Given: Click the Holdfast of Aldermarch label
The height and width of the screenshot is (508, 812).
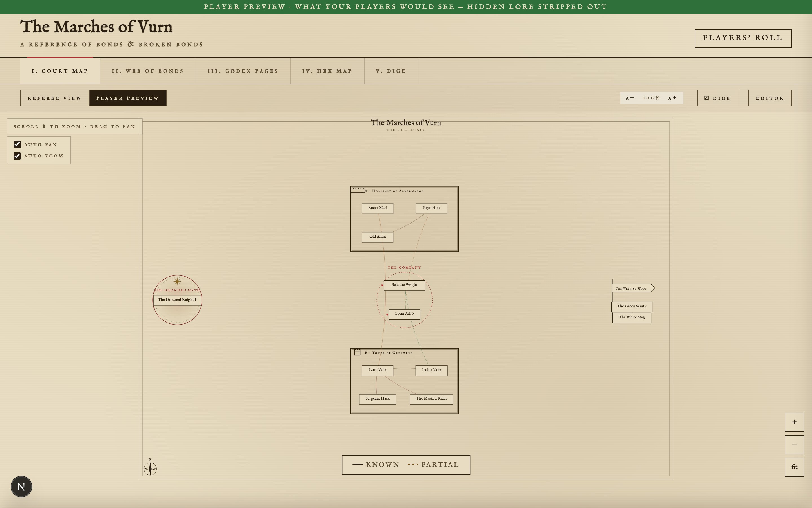Looking at the screenshot, I should (x=395, y=191).
